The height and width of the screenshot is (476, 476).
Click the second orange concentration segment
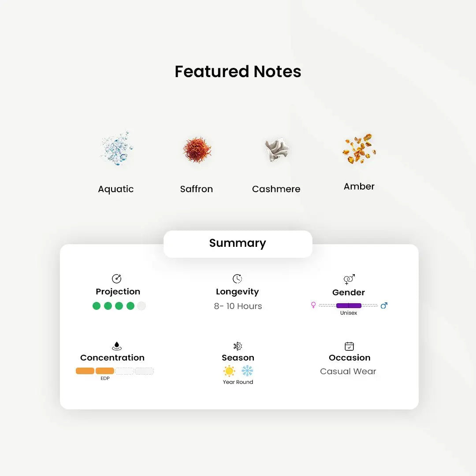[105, 371]
